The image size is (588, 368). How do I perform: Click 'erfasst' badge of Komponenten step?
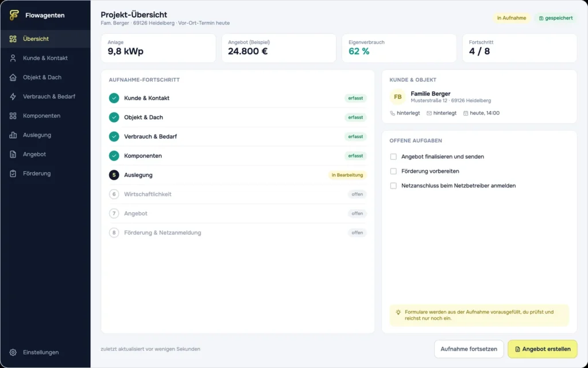tap(355, 155)
